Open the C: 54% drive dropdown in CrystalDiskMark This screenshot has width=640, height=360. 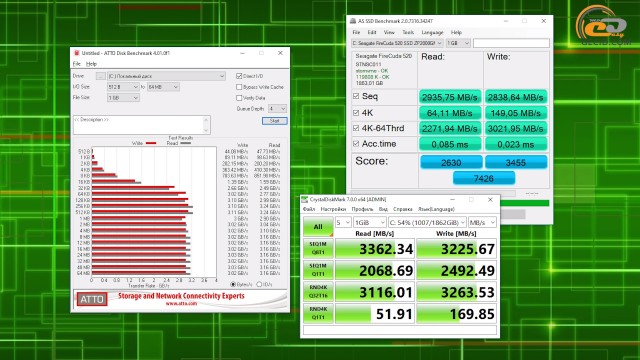[x=427, y=222]
